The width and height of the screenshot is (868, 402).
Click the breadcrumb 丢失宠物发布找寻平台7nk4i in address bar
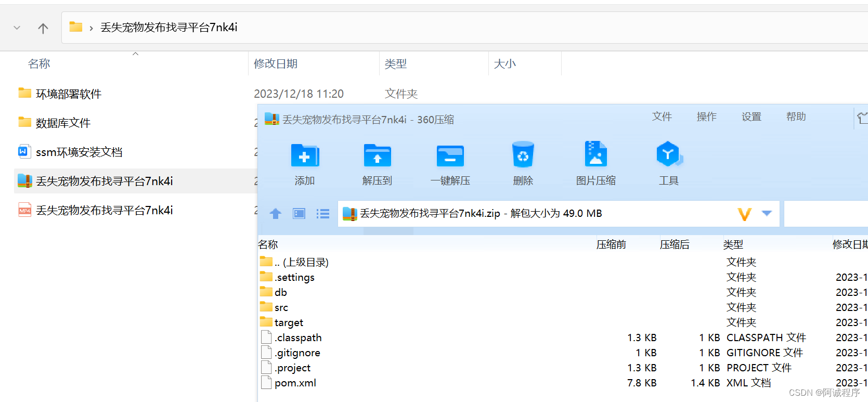[x=169, y=28]
